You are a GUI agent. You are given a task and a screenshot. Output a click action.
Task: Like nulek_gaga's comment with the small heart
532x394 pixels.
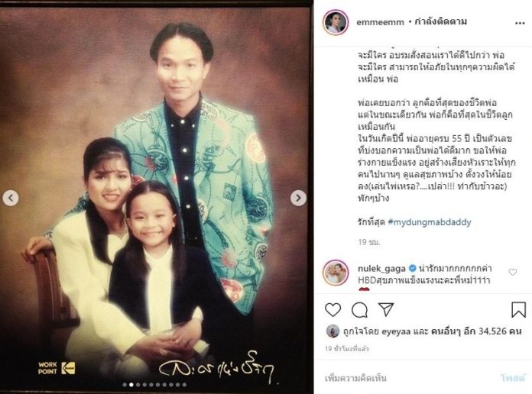[x=513, y=272]
